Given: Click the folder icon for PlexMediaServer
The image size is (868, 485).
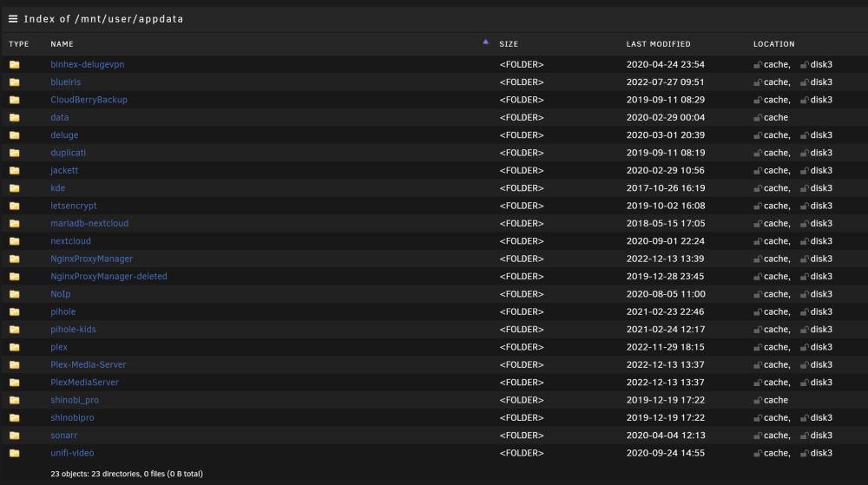Looking at the screenshot, I should [x=15, y=383].
